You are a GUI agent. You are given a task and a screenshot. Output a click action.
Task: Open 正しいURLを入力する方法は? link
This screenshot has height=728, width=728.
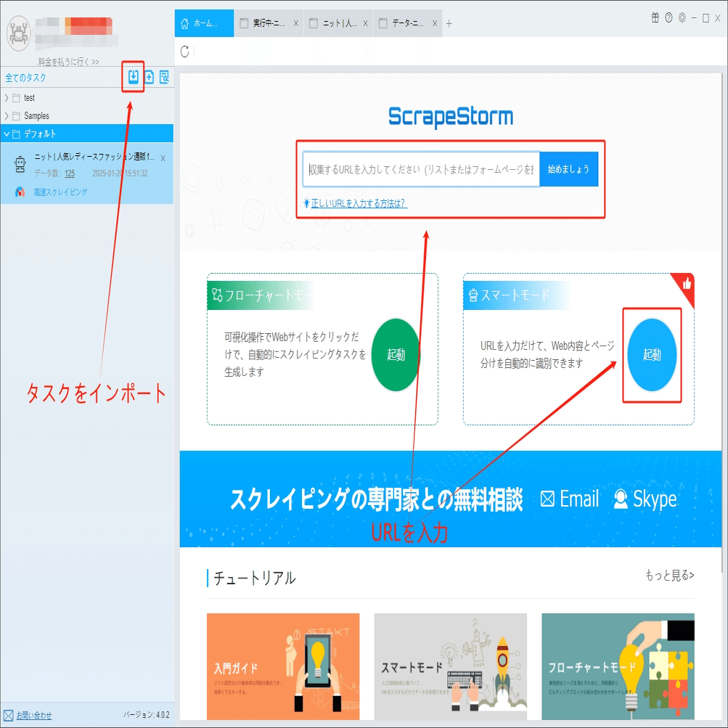coord(359,203)
